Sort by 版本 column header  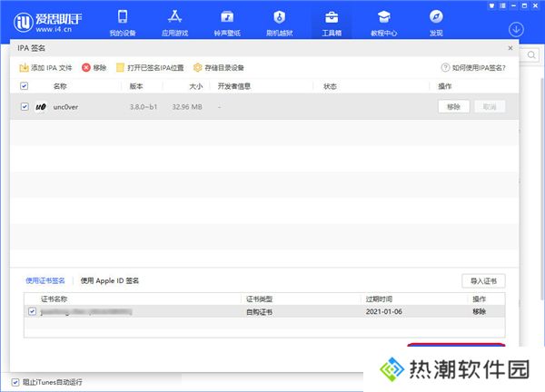click(136, 86)
